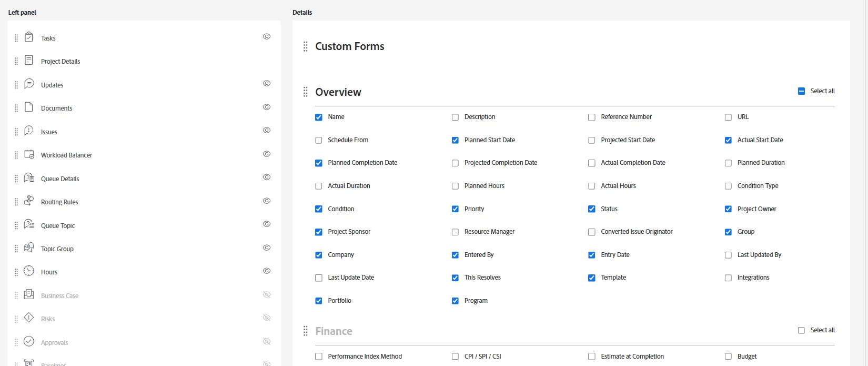Click the Hours clock icon
Viewport: 868px width, 366px height.
pos(29,272)
